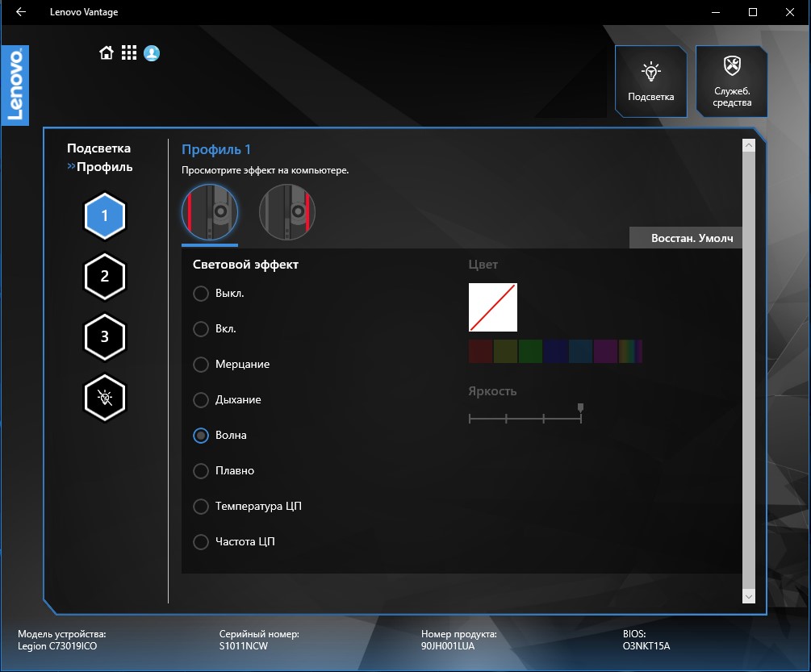The image size is (811, 672).
Task: Click the scrollbar up arrow
Action: 748,145
